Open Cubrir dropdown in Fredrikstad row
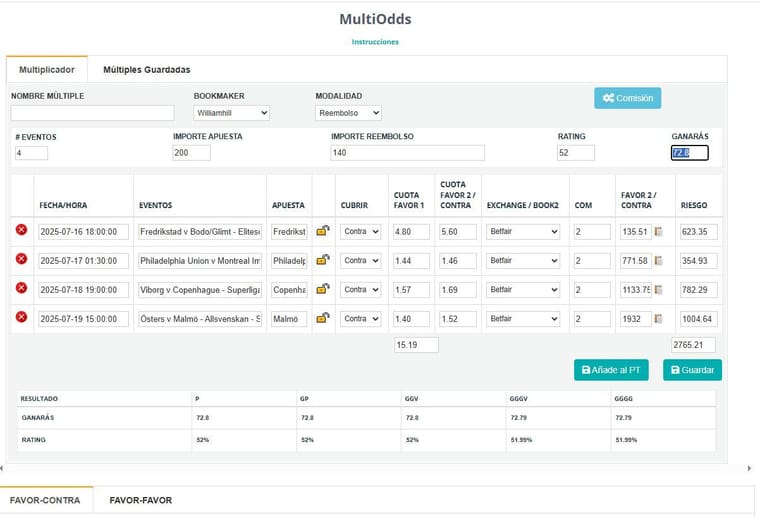The image size is (760, 518). coord(361,232)
